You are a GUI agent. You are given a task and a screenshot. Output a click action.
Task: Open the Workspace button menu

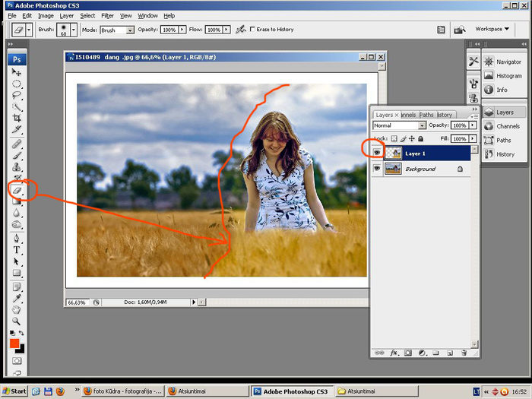coord(492,29)
